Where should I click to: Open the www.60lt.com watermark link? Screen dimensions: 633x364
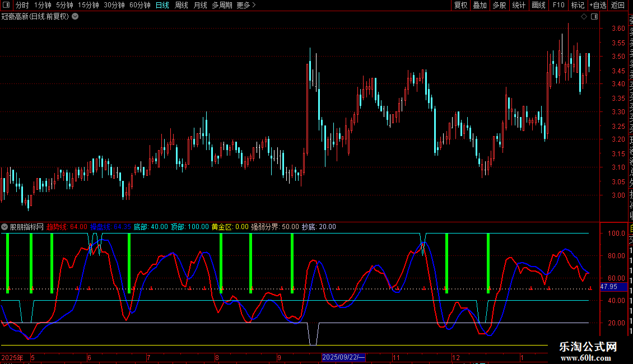[588, 358]
